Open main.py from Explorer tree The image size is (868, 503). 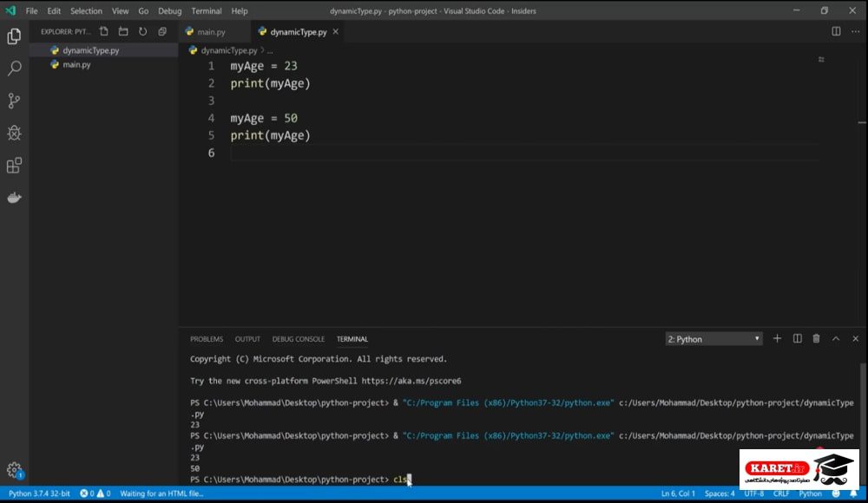pyautogui.click(x=103, y=64)
